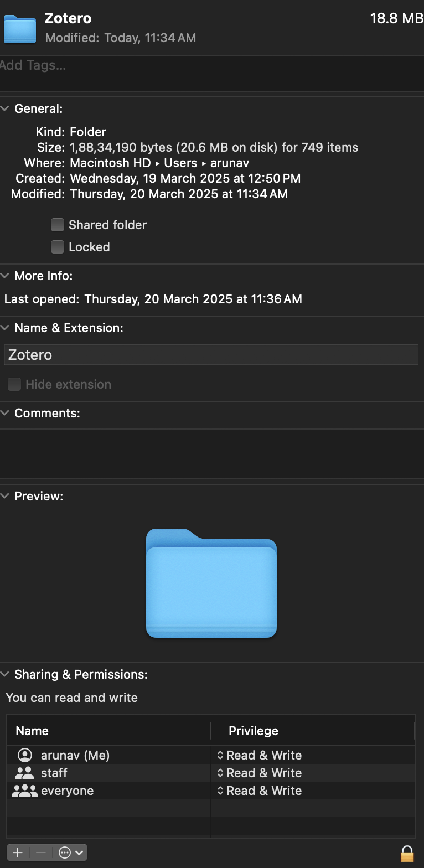This screenshot has height=868, width=424.
Task: Click the padlock to unlock permission editing
Action: [x=407, y=852]
